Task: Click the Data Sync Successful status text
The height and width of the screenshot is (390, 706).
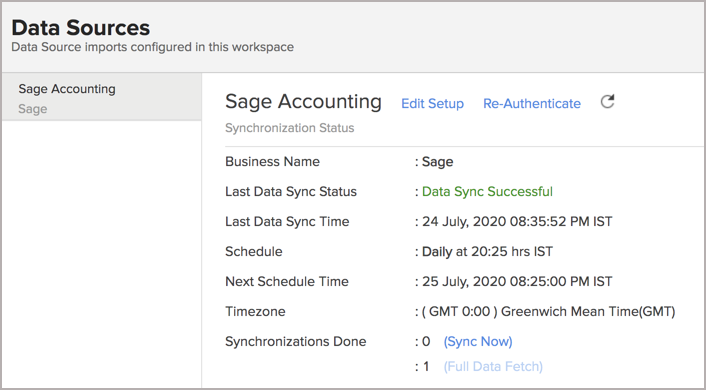Action: click(487, 191)
